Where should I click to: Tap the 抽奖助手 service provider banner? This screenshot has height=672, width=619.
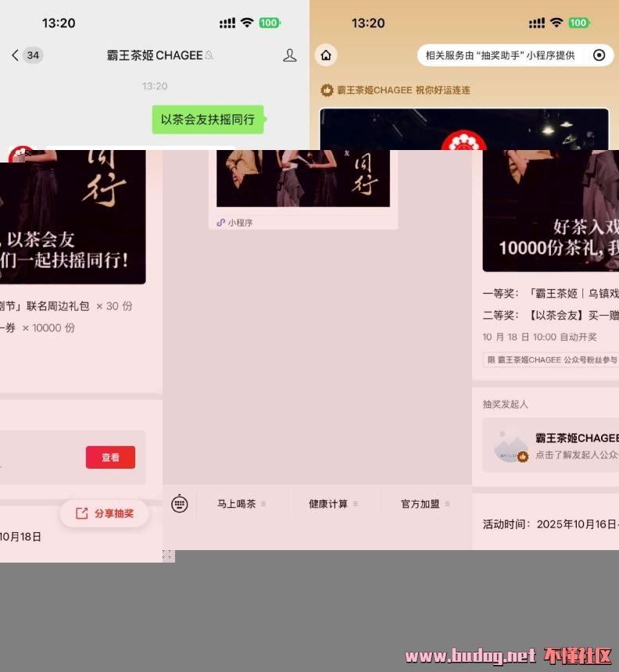pos(500,55)
